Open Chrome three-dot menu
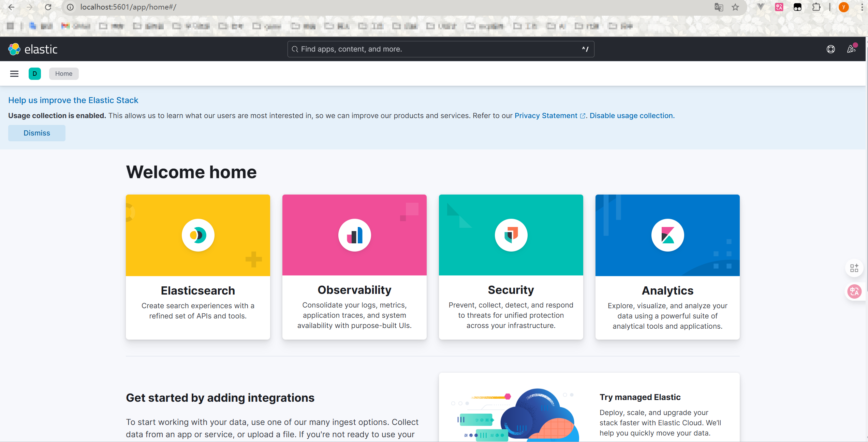The width and height of the screenshot is (868, 442). tap(862, 7)
